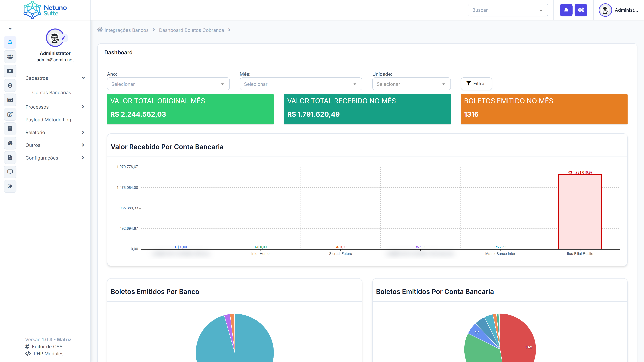The image size is (644, 362).
Task: Open notifications bell button
Action: click(566, 10)
